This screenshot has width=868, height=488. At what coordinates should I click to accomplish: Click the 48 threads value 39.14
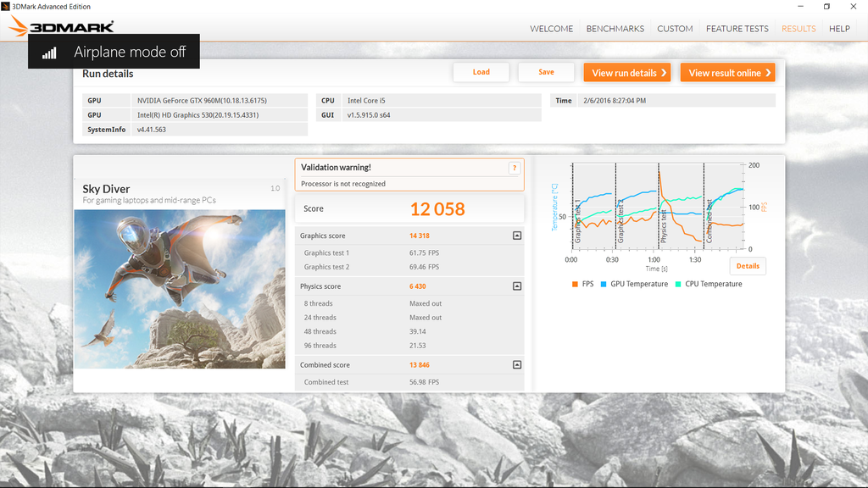click(x=417, y=331)
